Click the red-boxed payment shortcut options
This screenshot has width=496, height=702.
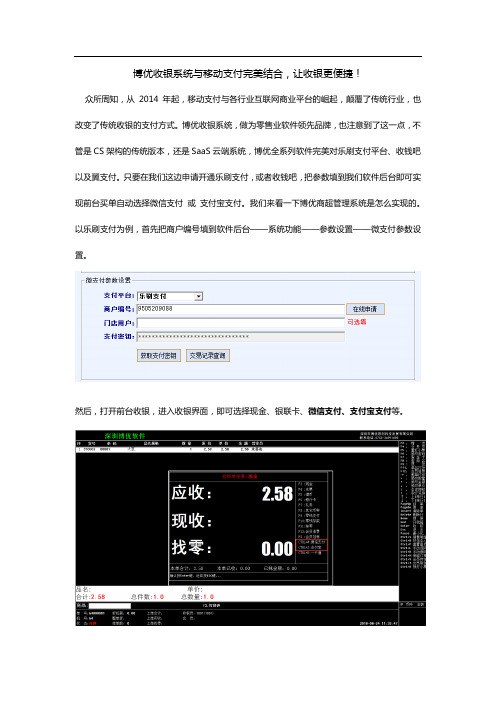[312, 545]
